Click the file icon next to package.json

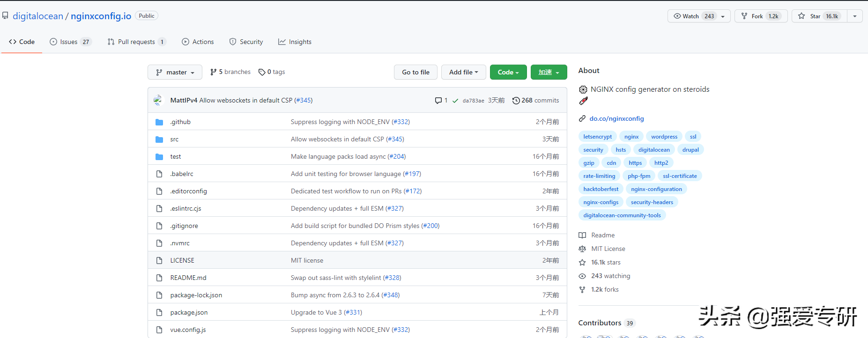(159, 313)
